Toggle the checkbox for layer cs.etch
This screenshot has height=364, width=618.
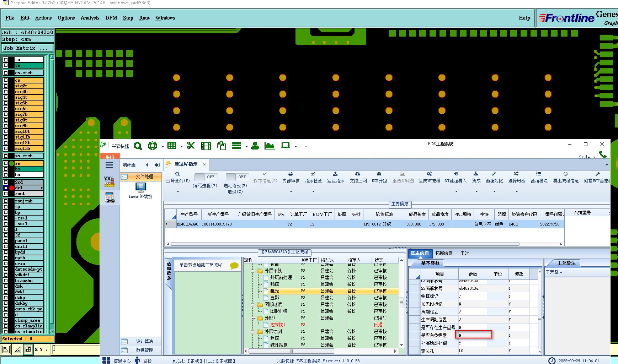pos(6,73)
